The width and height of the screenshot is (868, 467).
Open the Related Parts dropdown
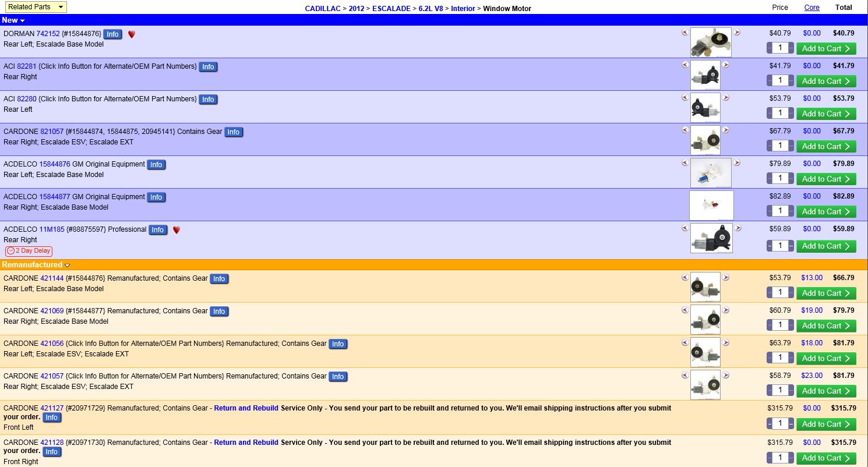(x=36, y=7)
